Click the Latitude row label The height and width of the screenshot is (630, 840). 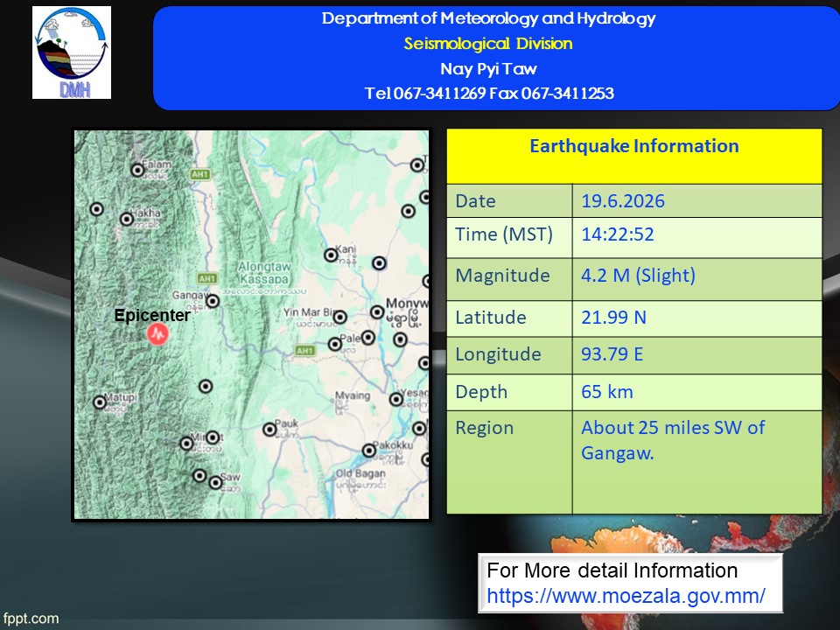(x=491, y=317)
